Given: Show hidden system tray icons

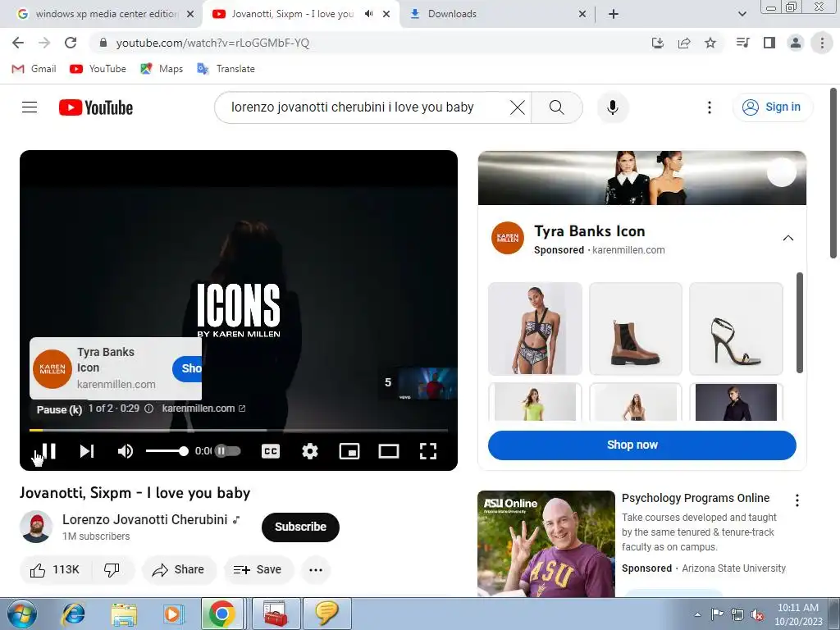Looking at the screenshot, I should click(x=697, y=614).
